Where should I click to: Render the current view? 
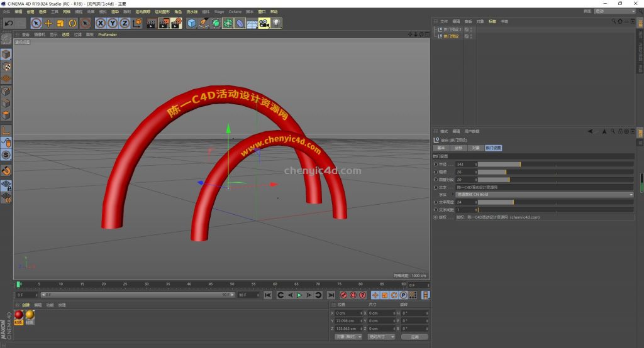pos(151,23)
